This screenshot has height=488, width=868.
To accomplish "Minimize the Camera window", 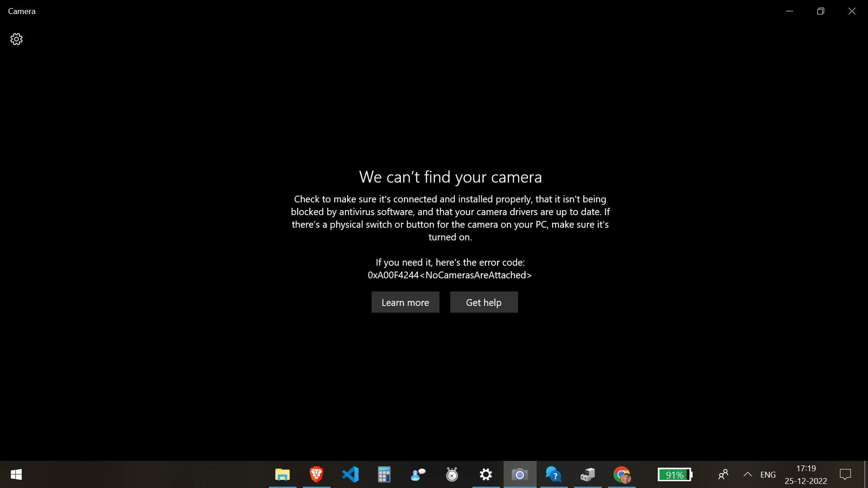I will [x=789, y=11].
